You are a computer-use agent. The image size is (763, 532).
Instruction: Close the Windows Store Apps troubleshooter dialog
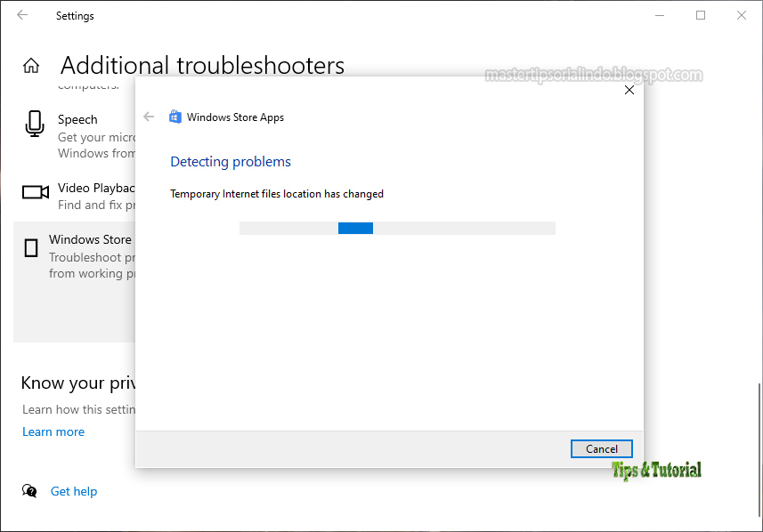(629, 90)
